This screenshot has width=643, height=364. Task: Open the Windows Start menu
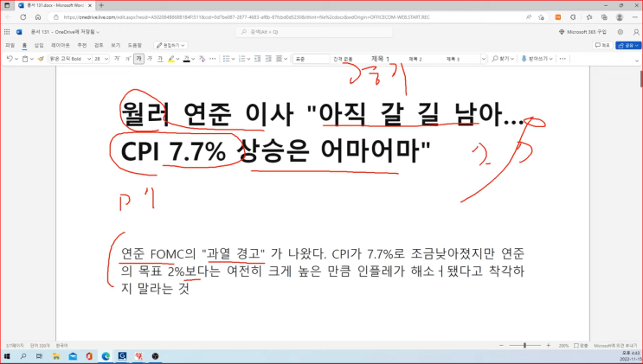[x=7, y=356]
